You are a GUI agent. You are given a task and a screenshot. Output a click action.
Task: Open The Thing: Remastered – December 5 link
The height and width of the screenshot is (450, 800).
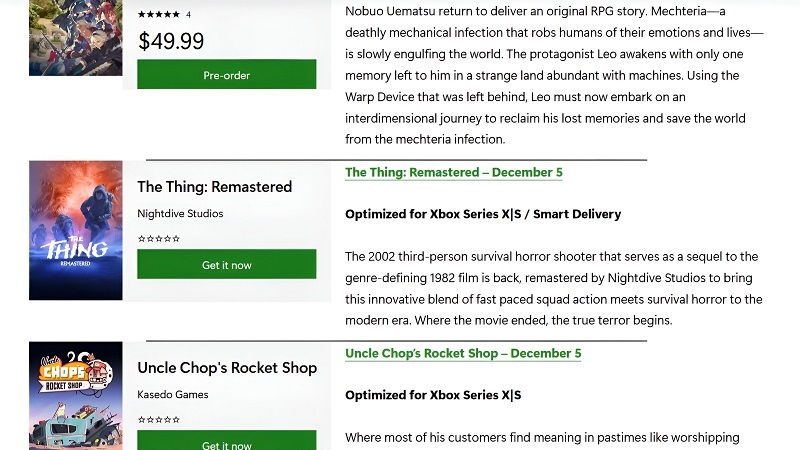453,172
